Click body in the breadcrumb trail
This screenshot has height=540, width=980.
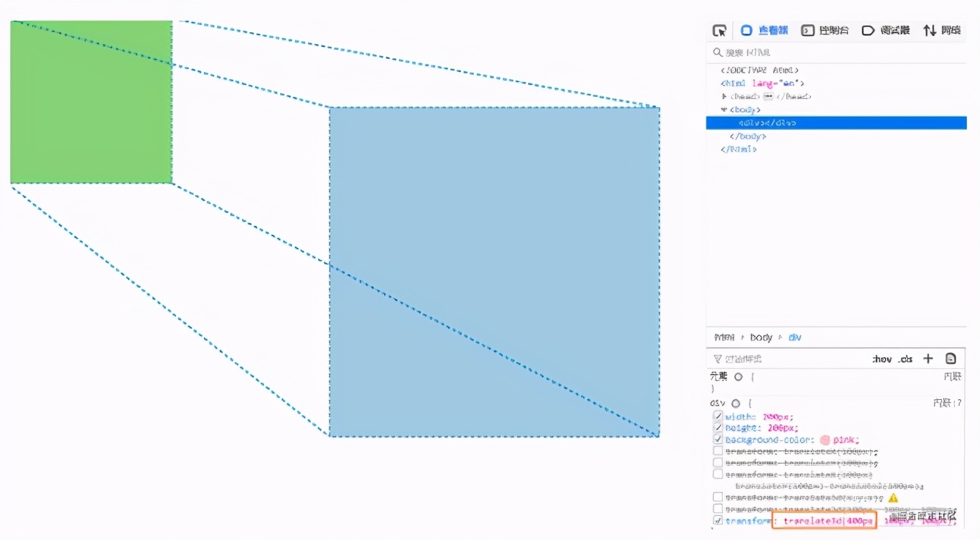click(x=761, y=337)
